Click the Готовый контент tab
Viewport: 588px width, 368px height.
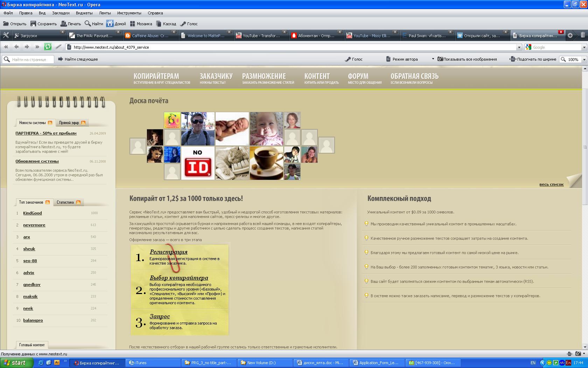(x=32, y=345)
